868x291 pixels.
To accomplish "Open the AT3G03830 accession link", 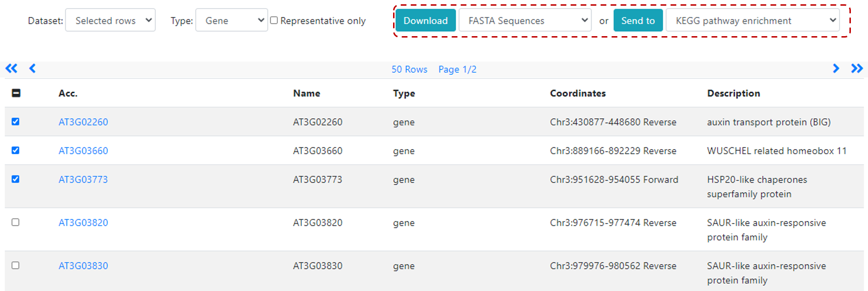I will pos(83,266).
